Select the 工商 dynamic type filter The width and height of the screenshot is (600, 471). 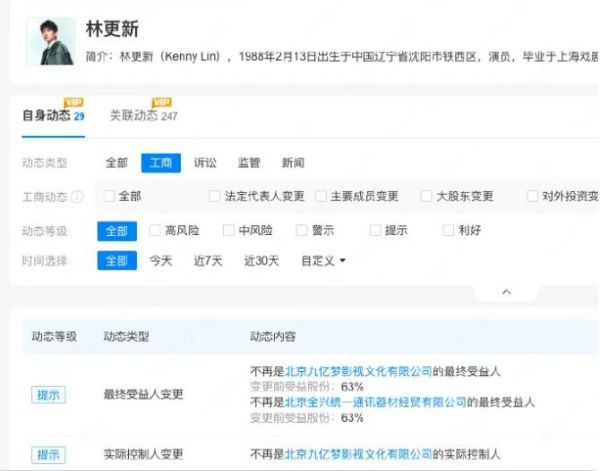pos(161,163)
